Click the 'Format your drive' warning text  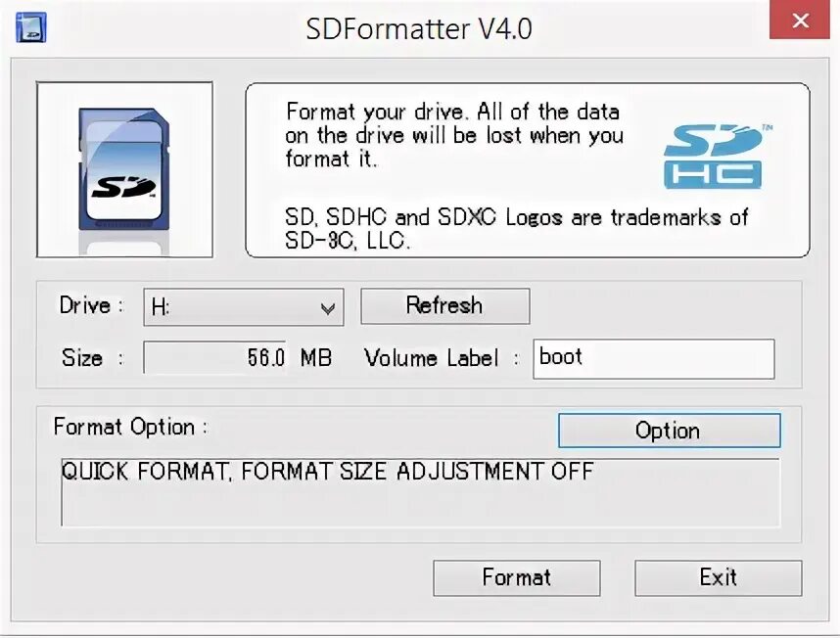click(454, 135)
